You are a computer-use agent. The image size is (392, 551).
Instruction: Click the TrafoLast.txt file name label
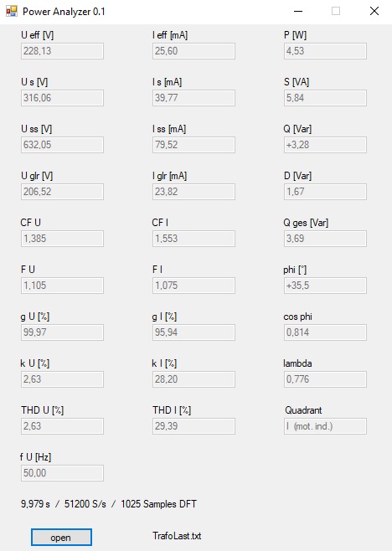177,536
